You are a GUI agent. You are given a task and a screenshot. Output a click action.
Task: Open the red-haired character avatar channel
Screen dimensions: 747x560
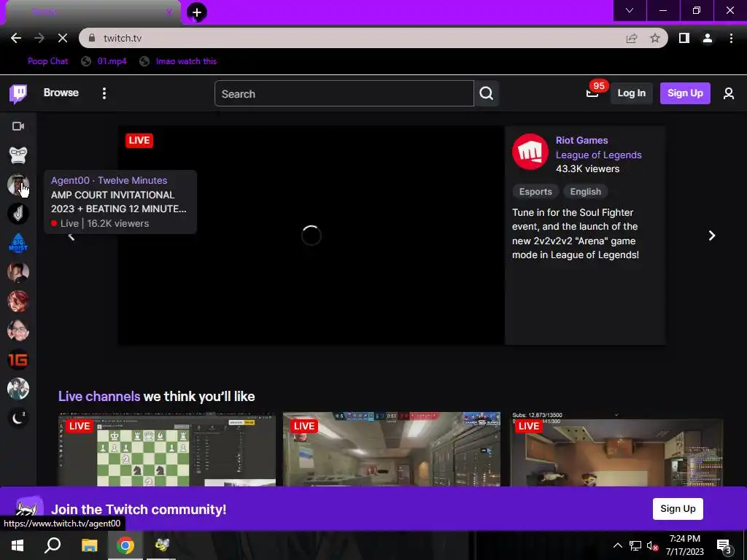pyautogui.click(x=18, y=301)
